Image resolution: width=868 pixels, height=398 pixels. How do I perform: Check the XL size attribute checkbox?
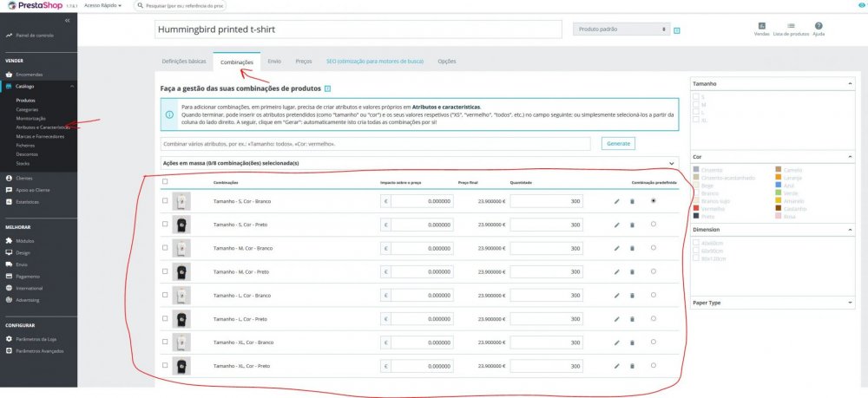click(696, 120)
